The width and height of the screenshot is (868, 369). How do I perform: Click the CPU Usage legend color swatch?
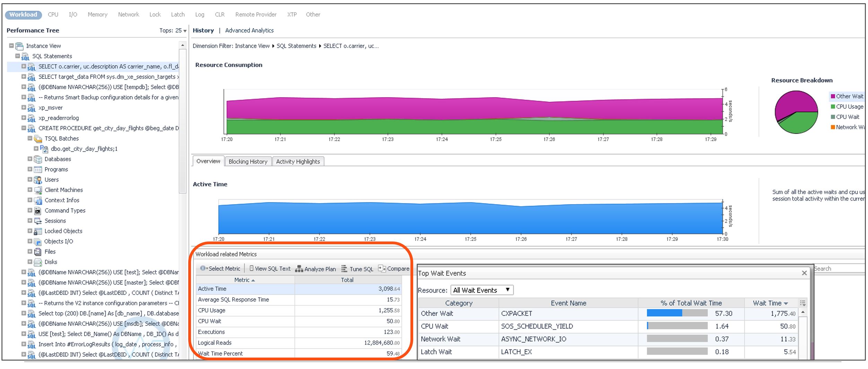[x=833, y=106]
